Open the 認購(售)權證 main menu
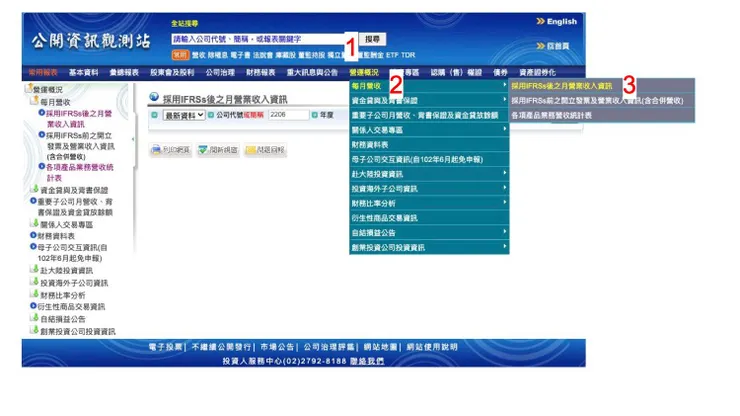 click(456, 72)
